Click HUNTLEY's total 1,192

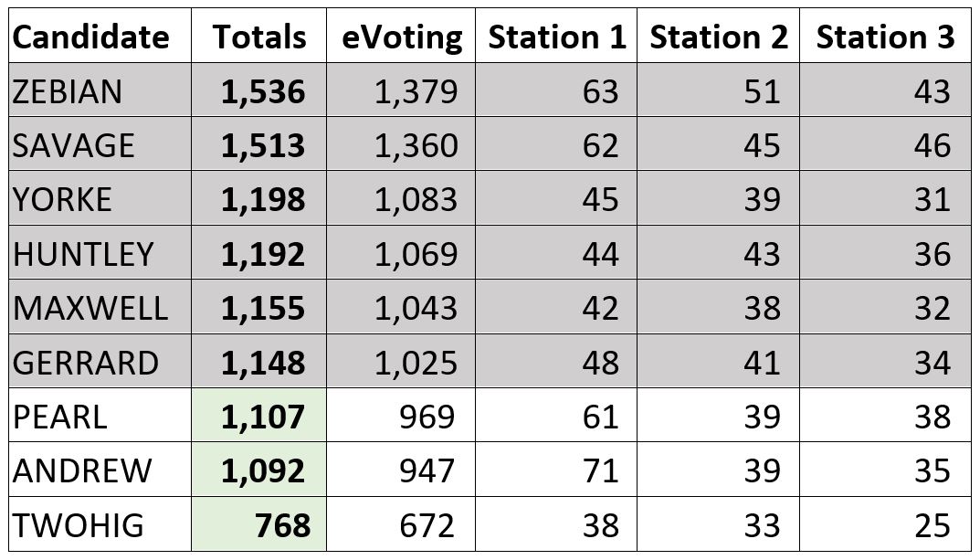pyautogui.click(x=258, y=253)
